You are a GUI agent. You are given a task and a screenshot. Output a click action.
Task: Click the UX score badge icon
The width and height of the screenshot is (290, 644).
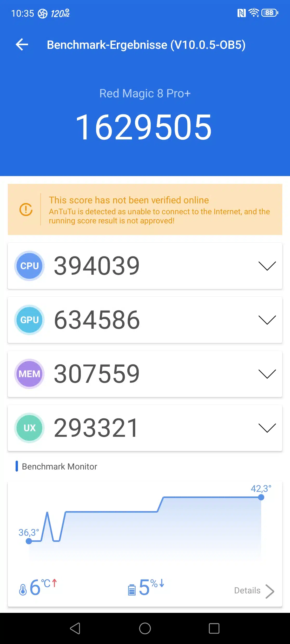click(30, 428)
